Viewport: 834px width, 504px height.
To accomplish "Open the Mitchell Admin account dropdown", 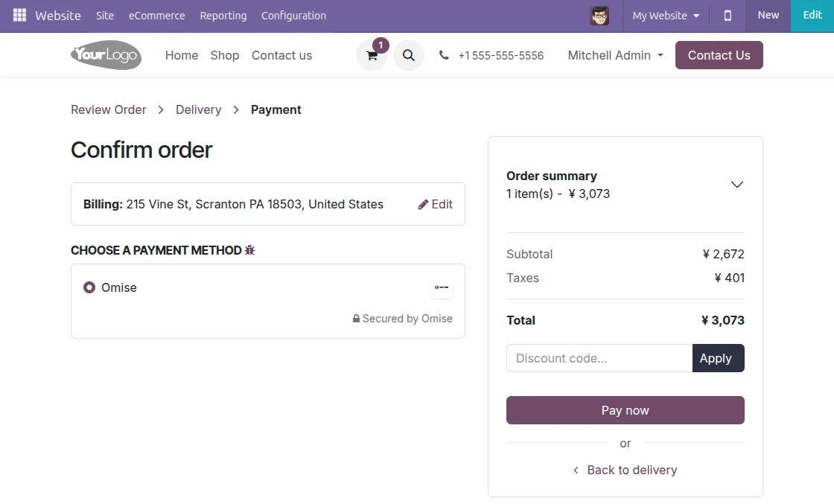I will [615, 55].
